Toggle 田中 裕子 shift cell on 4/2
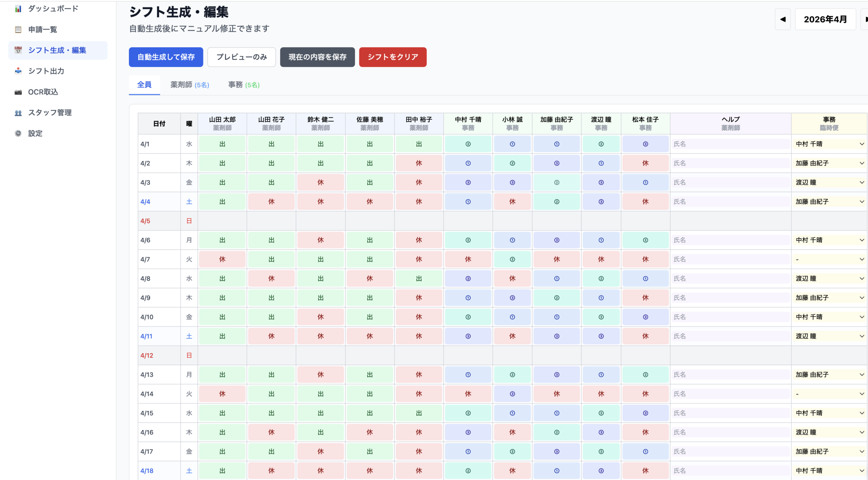868x480 pixels. tap(419, 163)
